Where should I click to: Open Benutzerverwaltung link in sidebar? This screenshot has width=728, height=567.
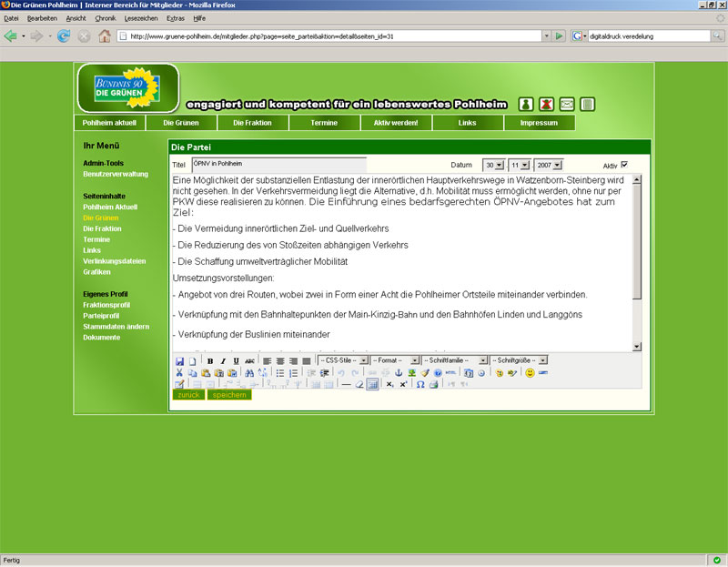pos(116,173)
